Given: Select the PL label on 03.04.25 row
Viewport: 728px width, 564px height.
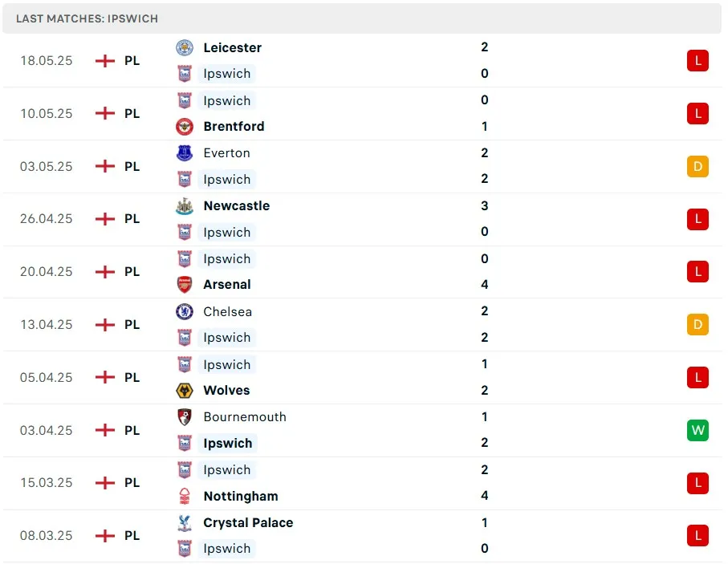Looking at the screenshot, I should 132,430.
